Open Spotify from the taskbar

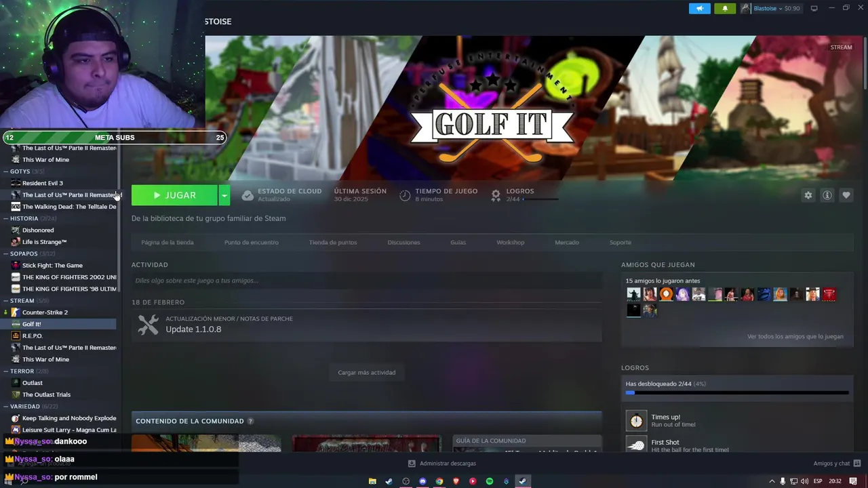pyautogui.click(x=490, y=481)
